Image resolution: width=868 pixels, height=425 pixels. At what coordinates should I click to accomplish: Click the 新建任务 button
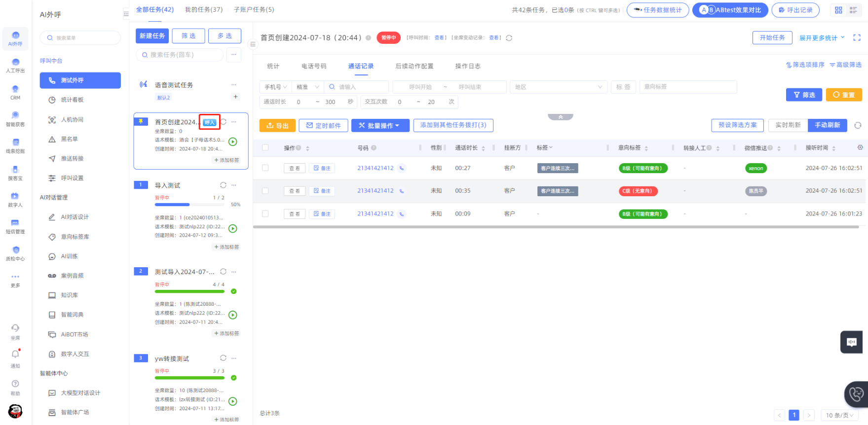[x=152, y=35]
